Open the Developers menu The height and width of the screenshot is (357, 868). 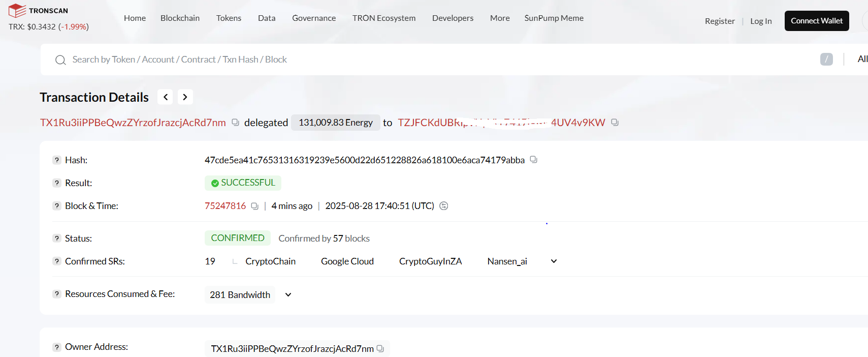(453, 18)
